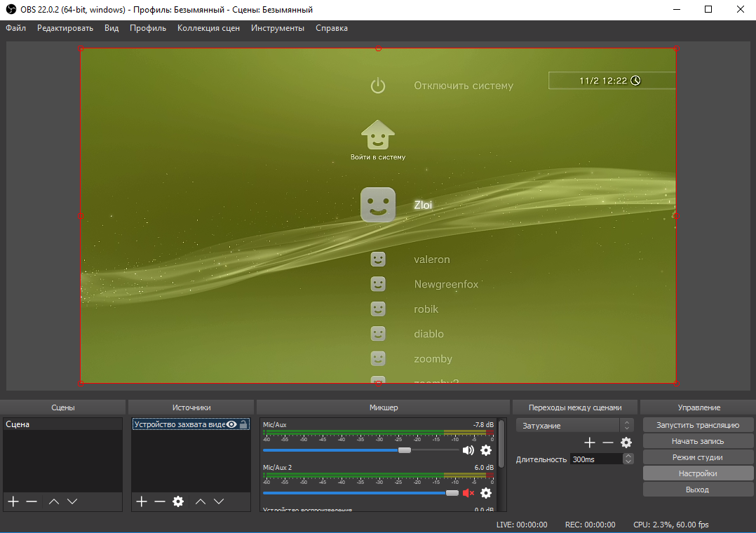The image size is (756, 533).
Task: Select Сцена in the scenes list
Action: (x=62, y=424)
